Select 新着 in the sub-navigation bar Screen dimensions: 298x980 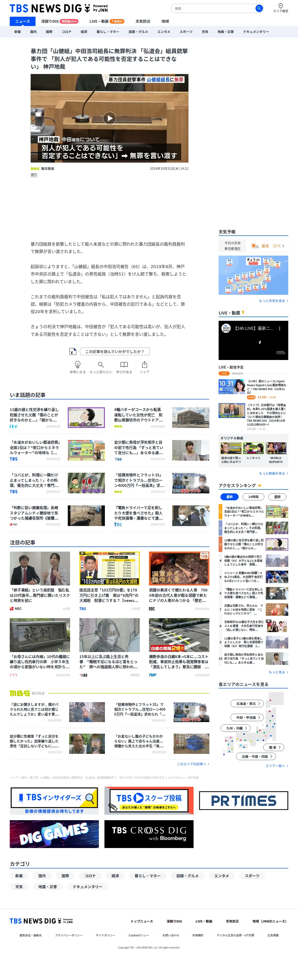tap(17, 32)
